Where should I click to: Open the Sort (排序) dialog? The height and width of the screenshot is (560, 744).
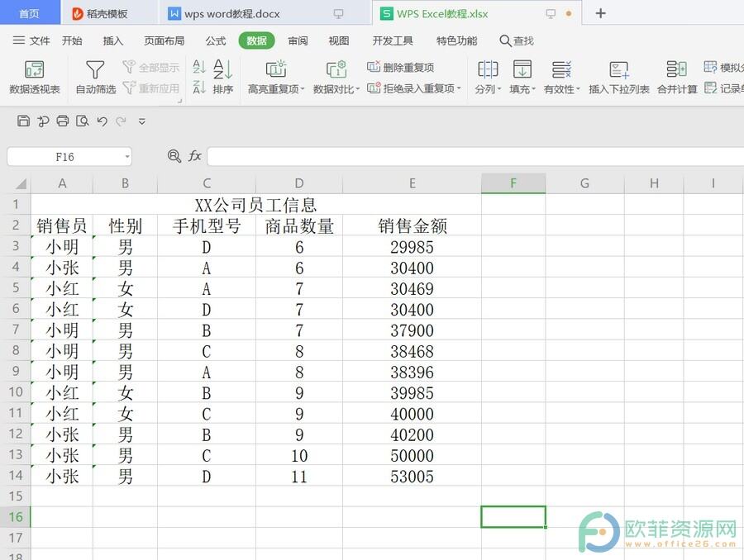222,76
